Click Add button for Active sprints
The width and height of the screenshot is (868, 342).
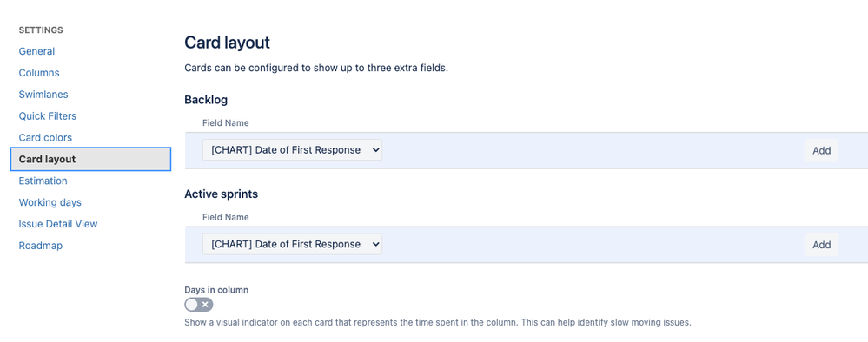point(821,245)
